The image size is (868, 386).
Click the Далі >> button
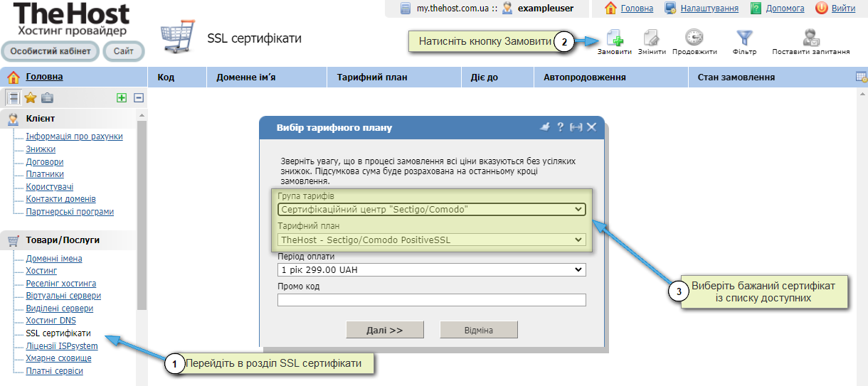click(x=385, y=330)
